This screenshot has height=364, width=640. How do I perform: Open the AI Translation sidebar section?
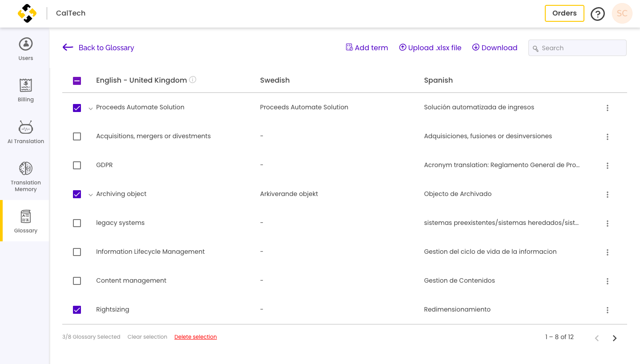pyautogui.click(x=26, y=132)
